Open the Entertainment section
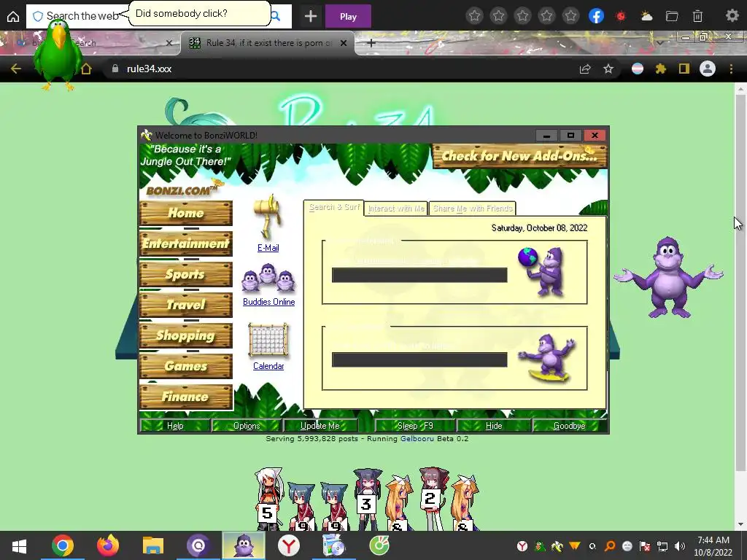747x560 pixels. (186, 244)
